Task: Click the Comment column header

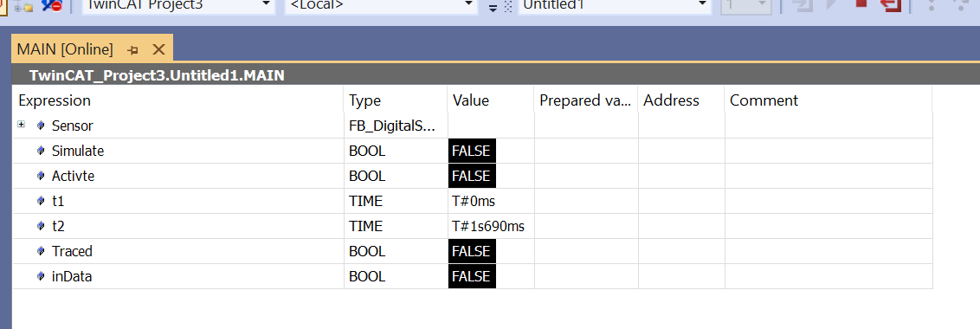Action: (x=828, y=100)
